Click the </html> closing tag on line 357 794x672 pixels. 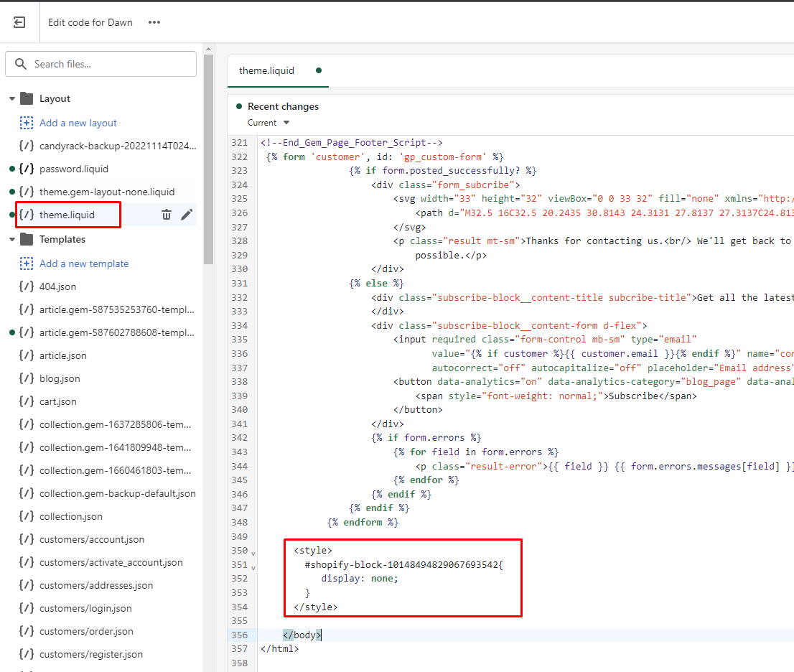pos(280,649)
